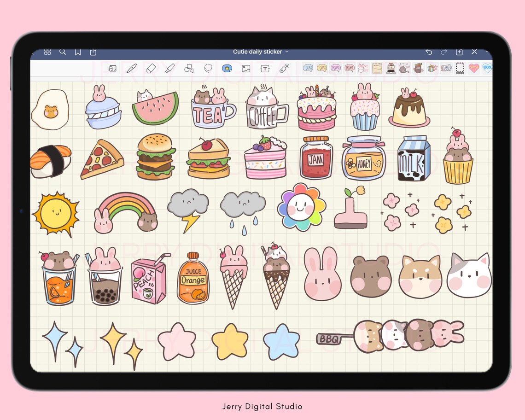The image size is (525, 420).
Task: Tap the pink vase with tulip sticker
Action: click(350, 208)
